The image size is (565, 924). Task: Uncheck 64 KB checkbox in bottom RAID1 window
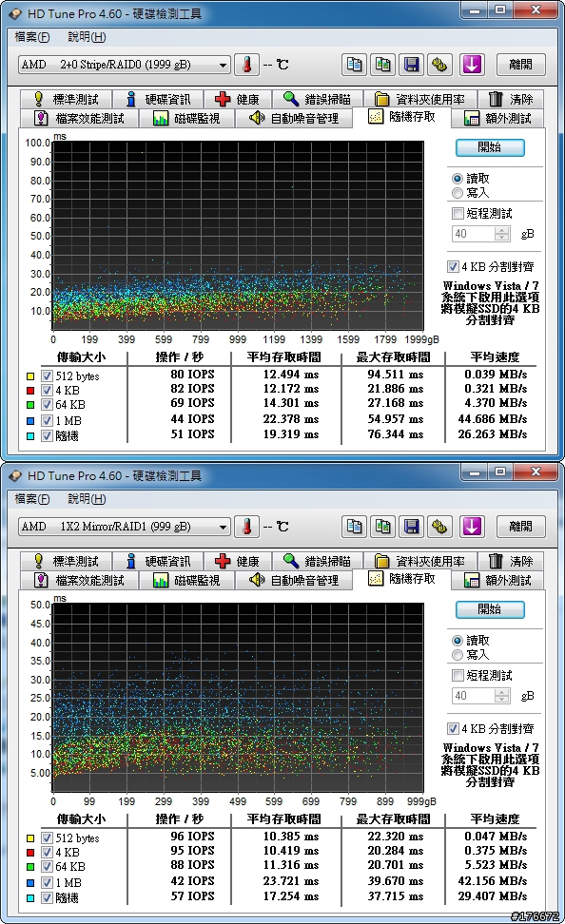point(48,867)
